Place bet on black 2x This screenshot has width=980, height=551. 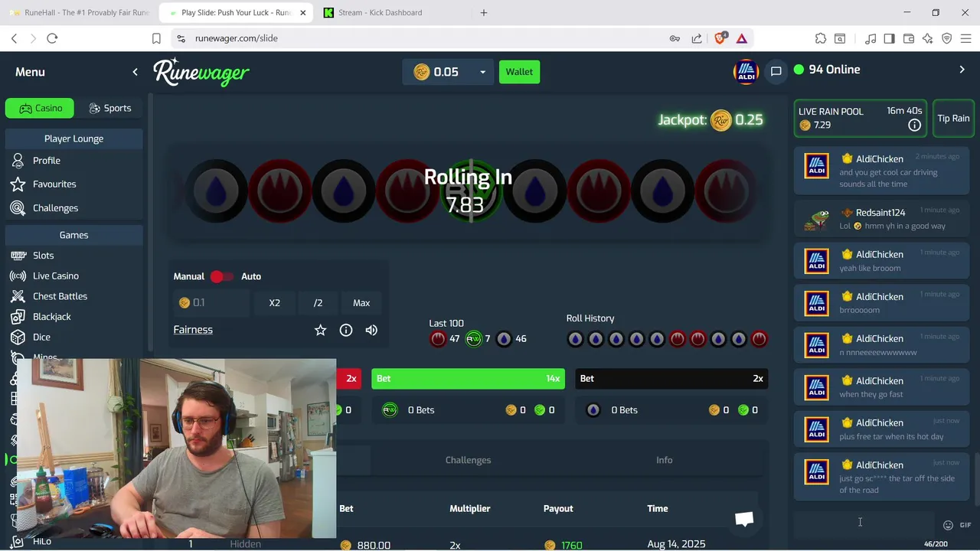(671, 379)
